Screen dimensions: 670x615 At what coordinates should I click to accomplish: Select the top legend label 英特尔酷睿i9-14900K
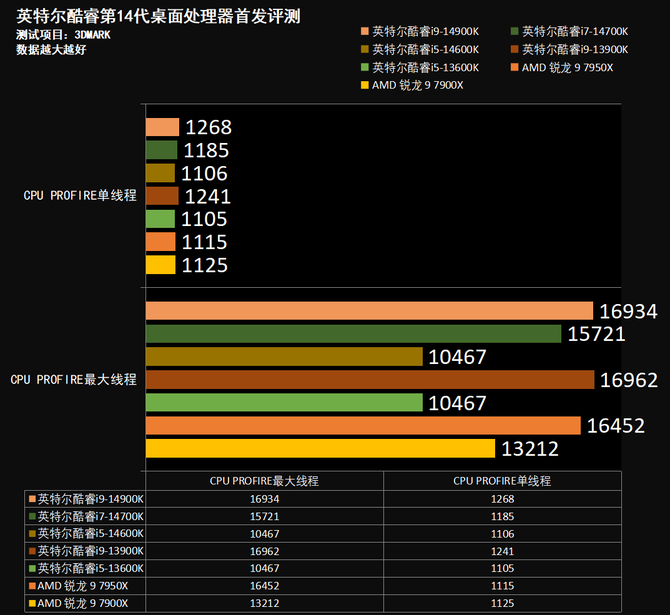click(x=425, y=31)
